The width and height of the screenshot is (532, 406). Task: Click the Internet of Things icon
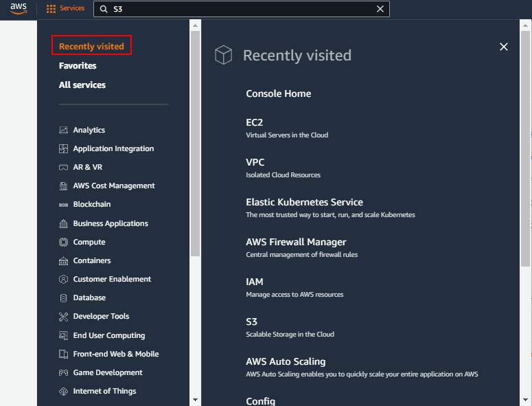coord(63,392)
